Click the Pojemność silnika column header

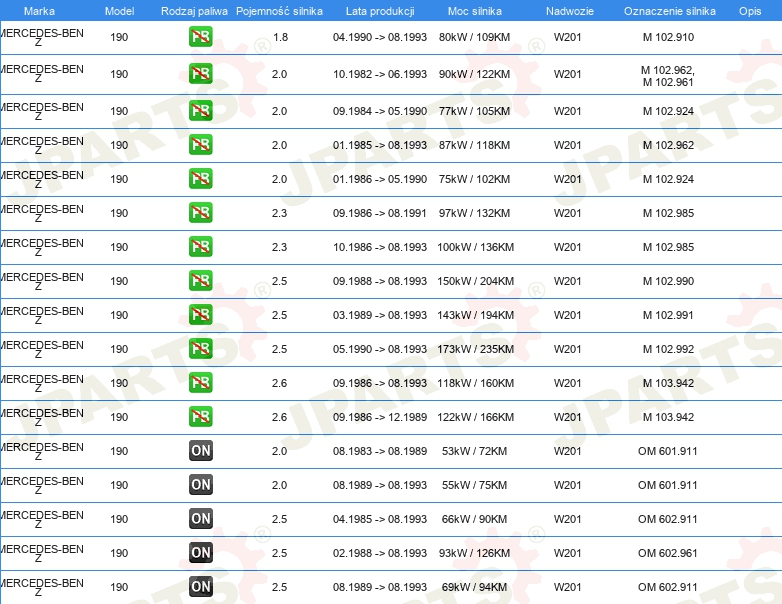(279, 11)
